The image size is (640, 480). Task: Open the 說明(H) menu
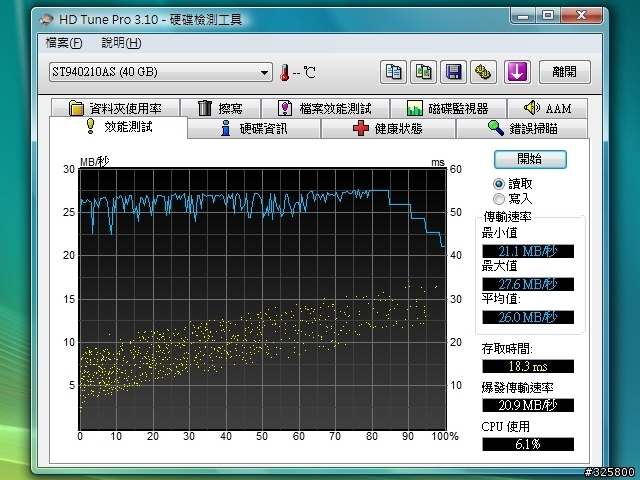[121, 43]
